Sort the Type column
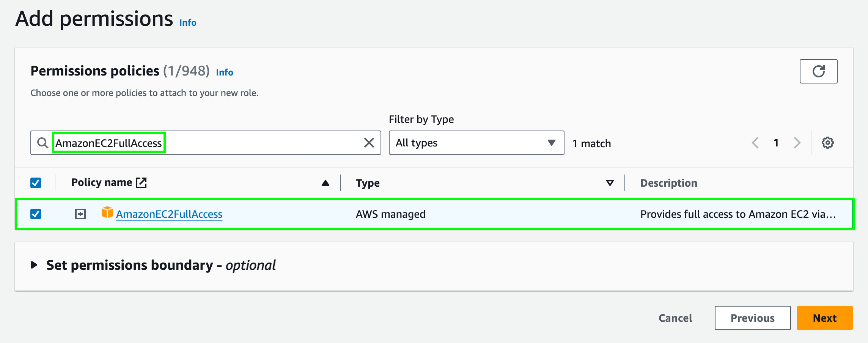Screen dimensions: 868x343 610,183
